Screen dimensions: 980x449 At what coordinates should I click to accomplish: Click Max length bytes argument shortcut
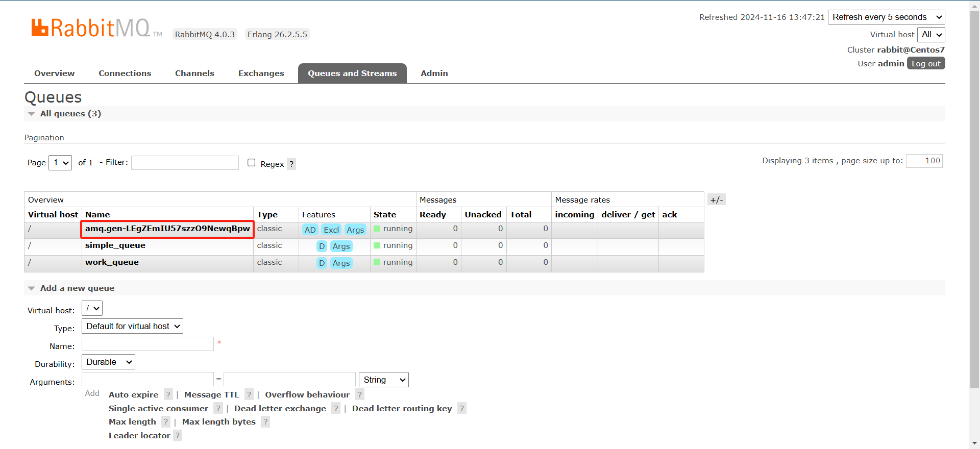[x=219, y=421]
